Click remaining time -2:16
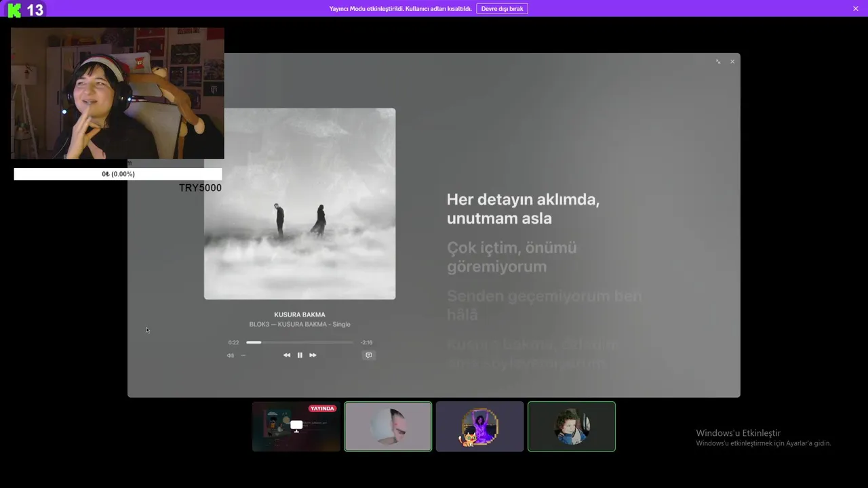This screenshot has height=488, width=868. pyautogui.click(x=366, y=343)
